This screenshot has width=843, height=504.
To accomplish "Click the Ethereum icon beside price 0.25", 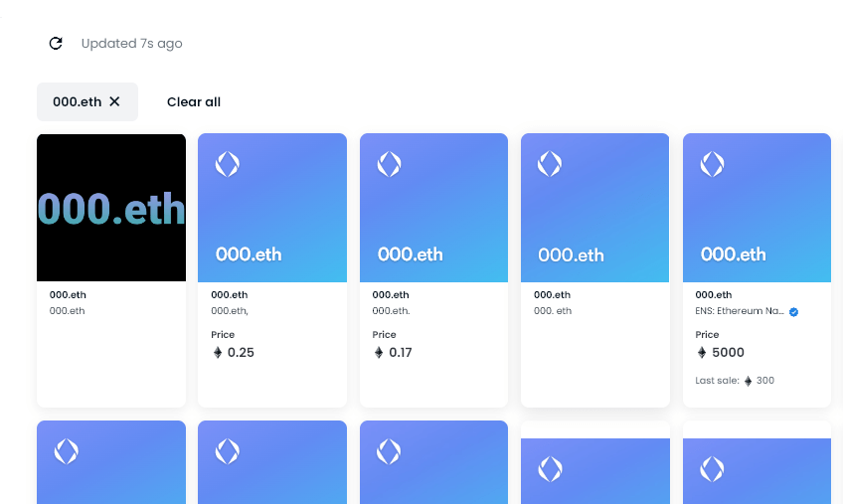I will pyautogui.click(x=218, y=353).
